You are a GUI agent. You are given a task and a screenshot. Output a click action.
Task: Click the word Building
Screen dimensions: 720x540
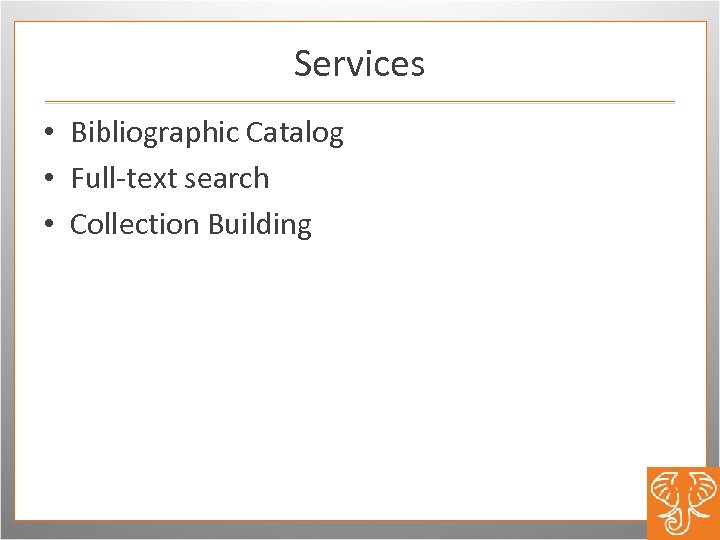point(260,224)
